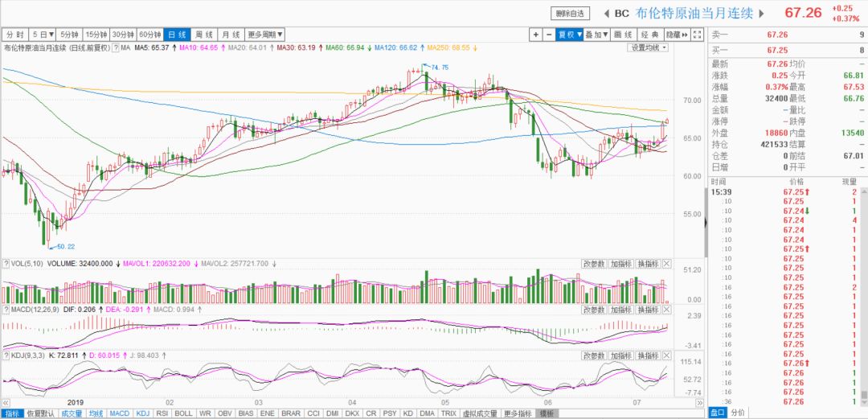Open the 复权 adjustment dropdown

(570, 35)
